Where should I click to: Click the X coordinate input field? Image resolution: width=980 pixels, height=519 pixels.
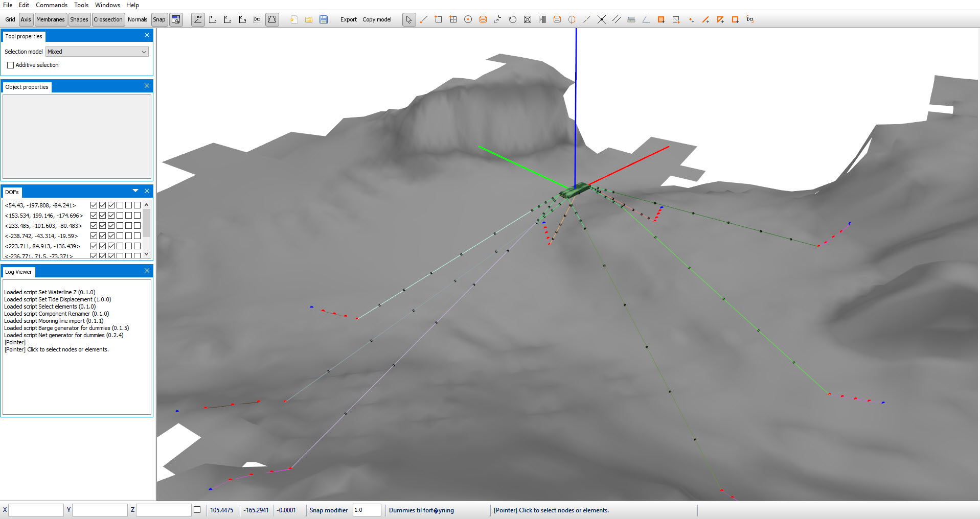[36, 510]
